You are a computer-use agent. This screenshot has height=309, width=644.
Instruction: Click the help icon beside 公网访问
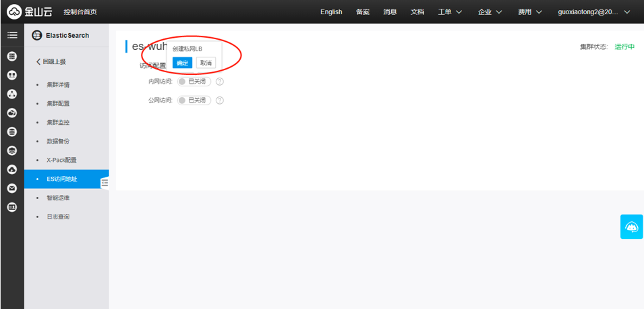tap(220, 101)
